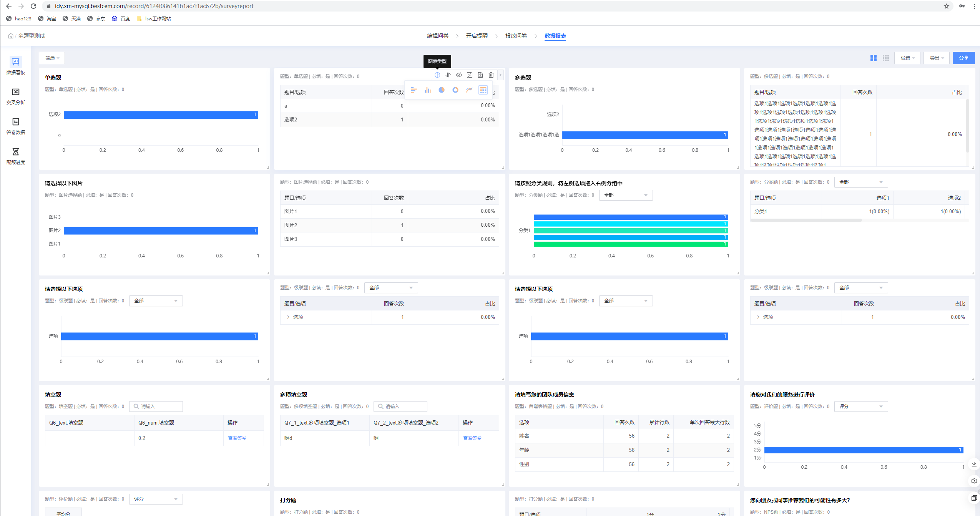Open hao123 bookmark
This screenshot has height=516, width=980.
point(19,18)
